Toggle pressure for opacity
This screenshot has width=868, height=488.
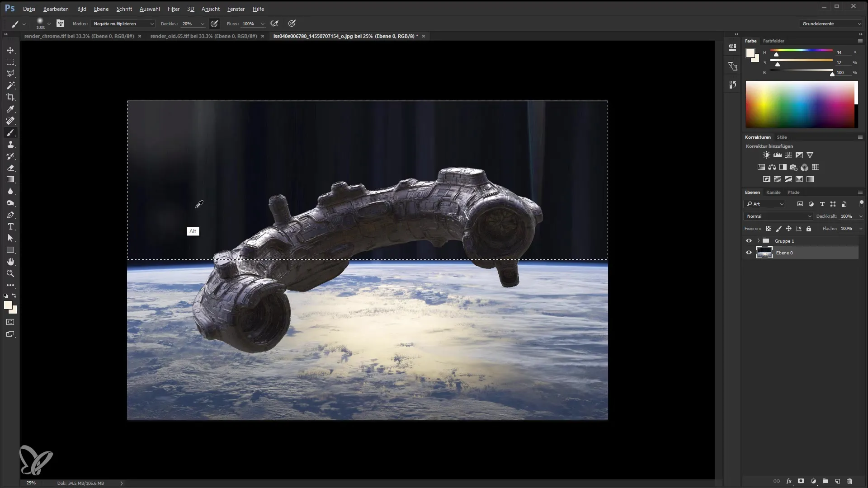(x=214, y=23)
